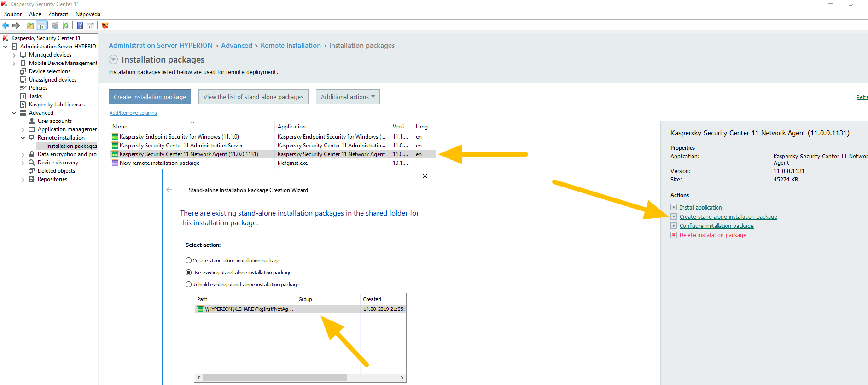868x385 pixels.
Task: Expand the Device discovery node
Action: pyautogui.click(x=23, y=163)
